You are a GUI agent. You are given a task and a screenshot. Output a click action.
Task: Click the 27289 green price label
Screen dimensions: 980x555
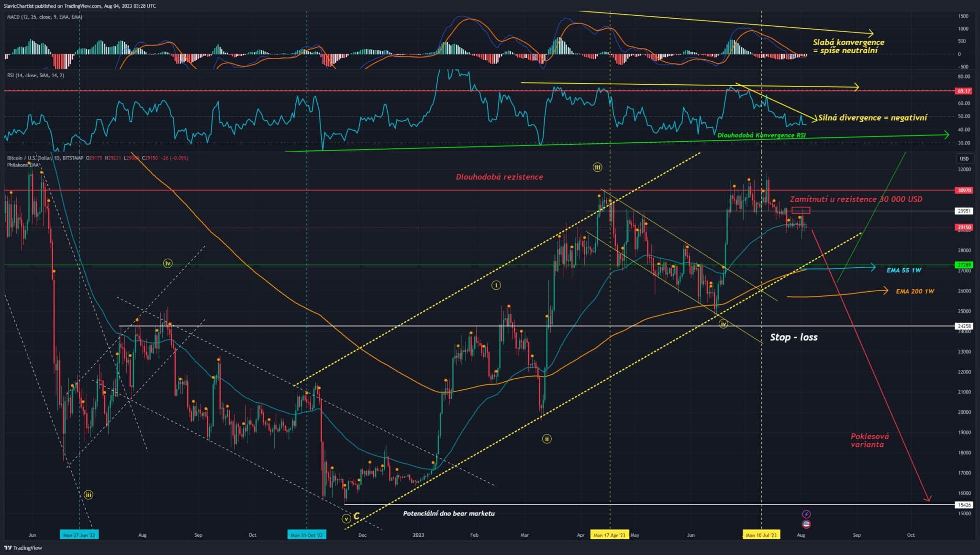[x=964, y=265]
